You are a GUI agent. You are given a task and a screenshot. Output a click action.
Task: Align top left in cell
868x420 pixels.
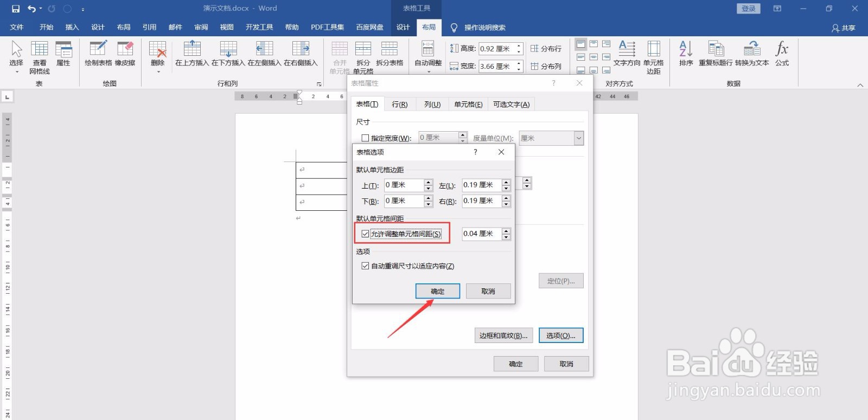(581, 44)
